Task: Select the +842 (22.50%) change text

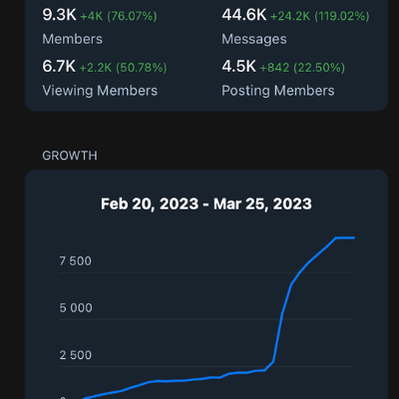Action: click(302, 68)
